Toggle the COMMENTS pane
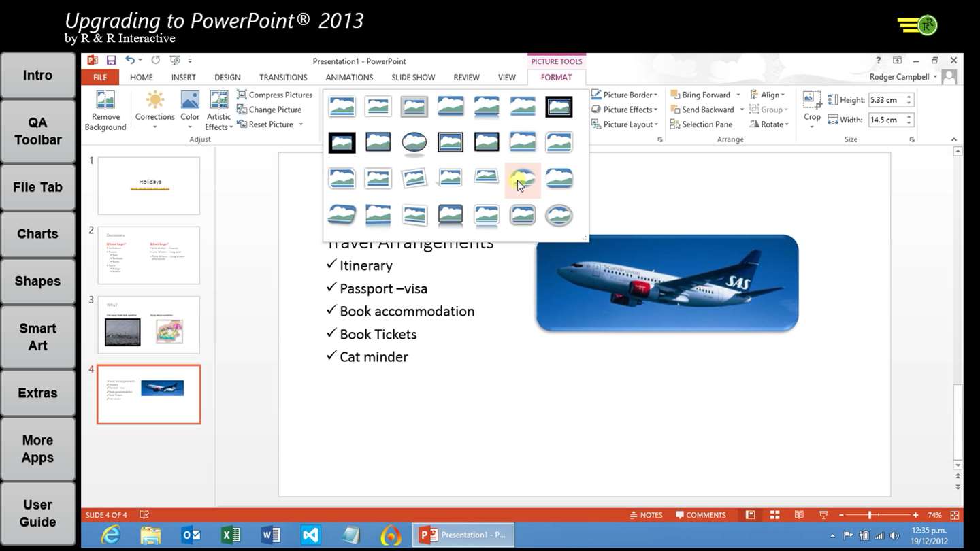980x551 pixels. coord(701,515)
